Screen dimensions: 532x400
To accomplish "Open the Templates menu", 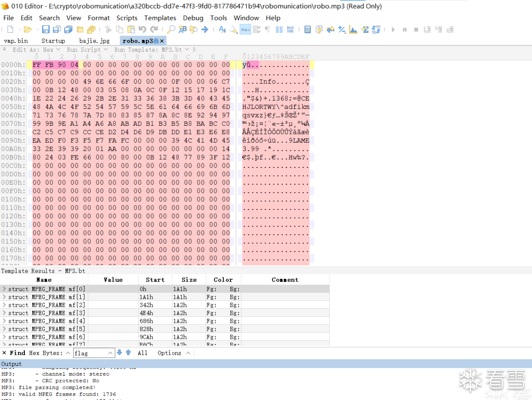I will click(160, 18).
